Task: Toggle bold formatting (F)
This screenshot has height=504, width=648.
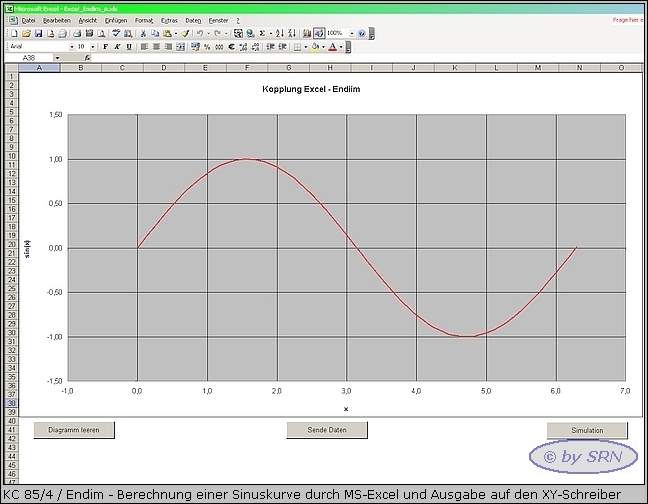Action: pos(105,47)
